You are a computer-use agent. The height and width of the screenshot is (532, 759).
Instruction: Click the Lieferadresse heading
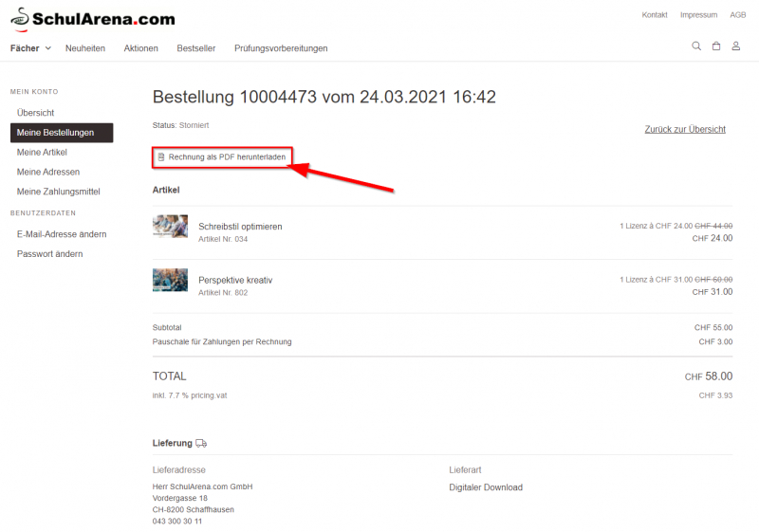(x=178, y=469)
